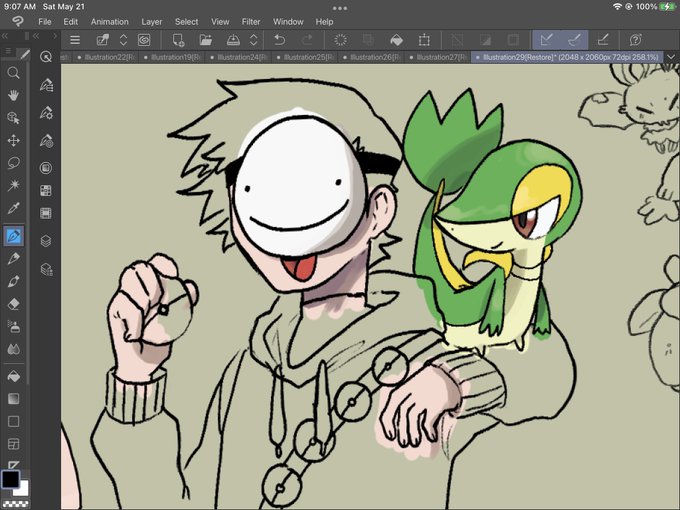
Task: Open the Brush Size palette icon
Action: tap(46, 141)
